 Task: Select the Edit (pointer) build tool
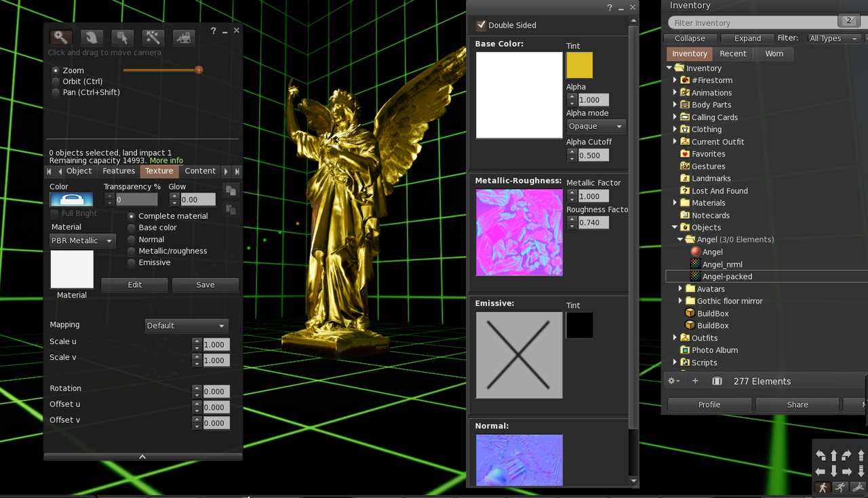tap(122, 37)
